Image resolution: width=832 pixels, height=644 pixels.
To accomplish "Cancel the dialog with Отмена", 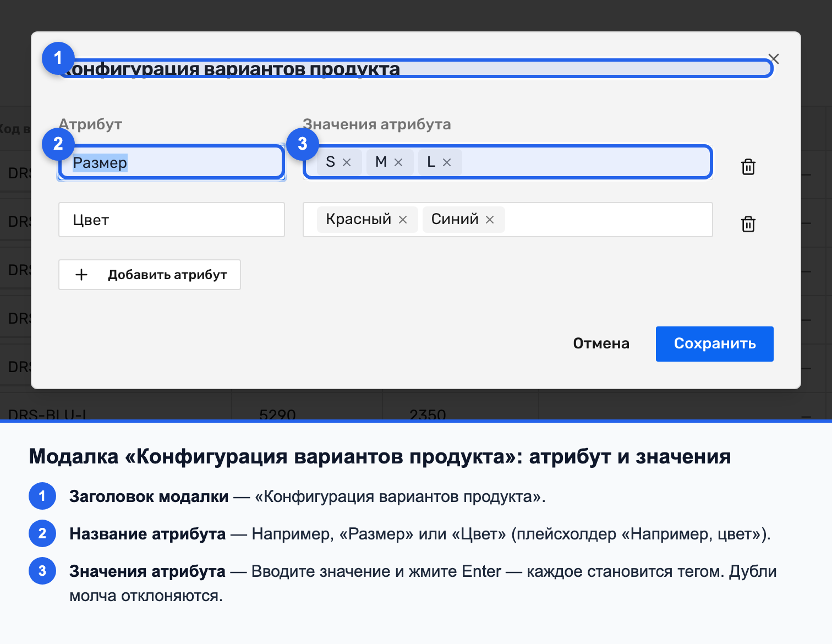I will point(601,344).
